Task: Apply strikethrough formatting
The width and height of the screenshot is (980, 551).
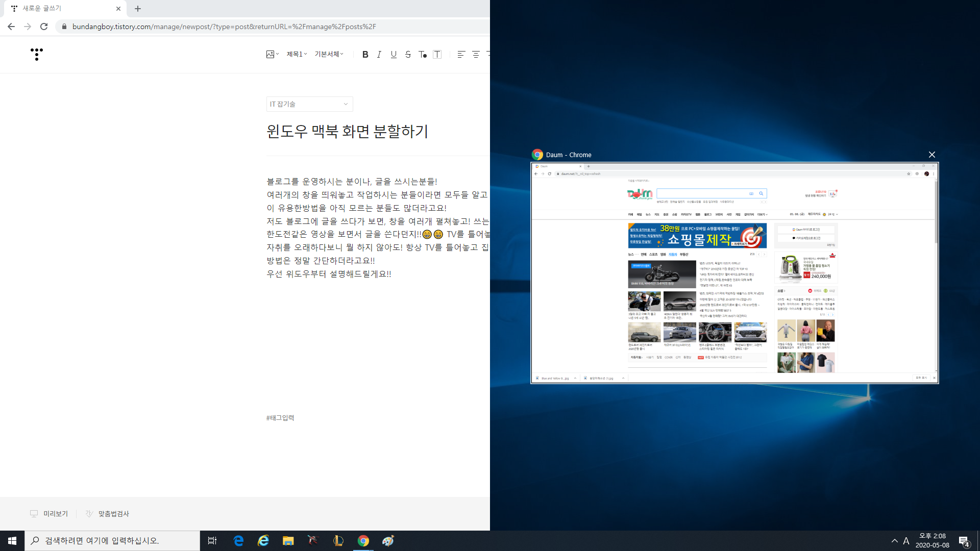Action: (x=408, y=55)
